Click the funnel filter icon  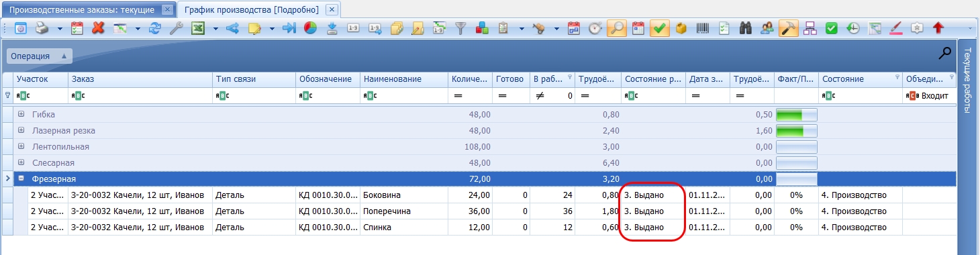coord(460,28)
